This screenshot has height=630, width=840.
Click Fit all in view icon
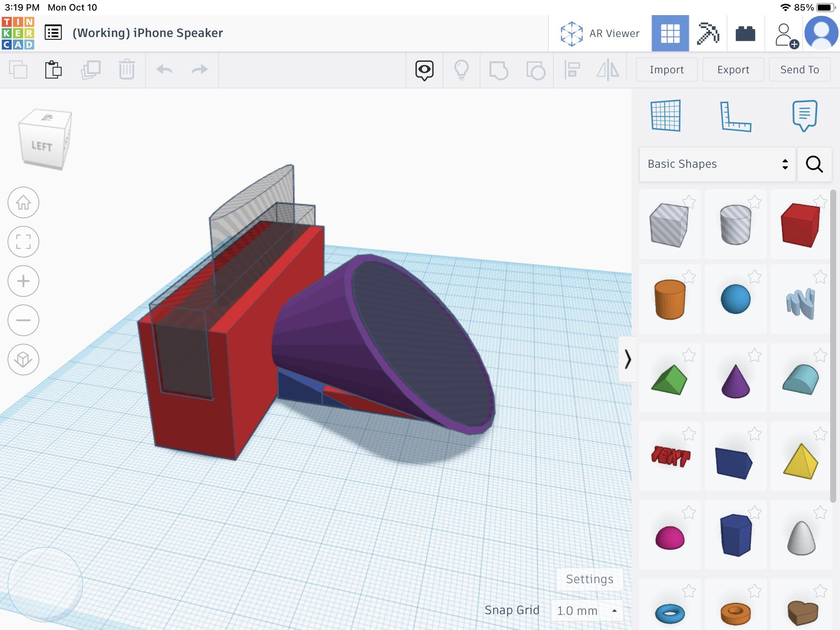(23, 241)
